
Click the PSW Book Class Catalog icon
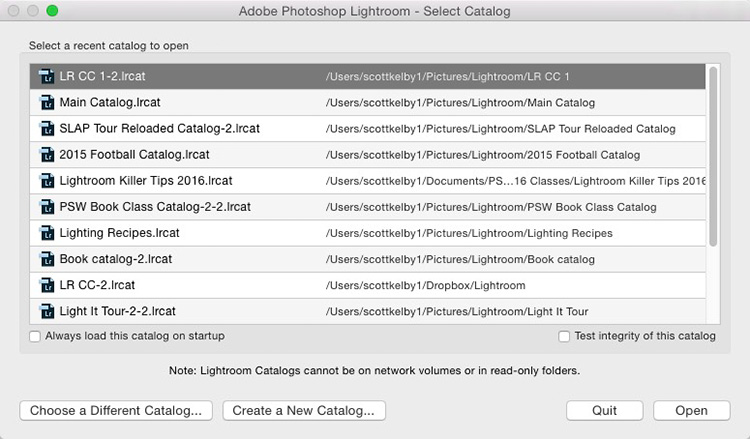click(47, 207)
